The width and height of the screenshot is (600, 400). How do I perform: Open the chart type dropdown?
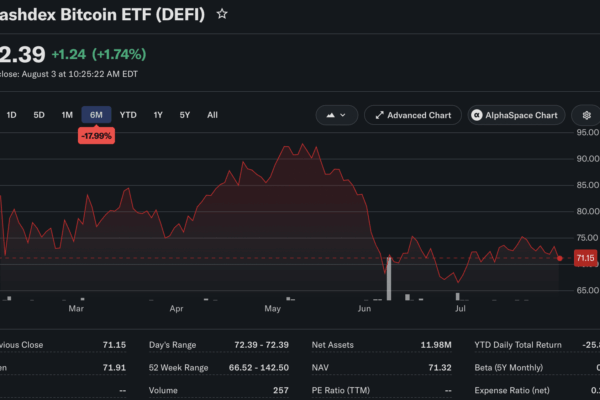click(337, 115)
